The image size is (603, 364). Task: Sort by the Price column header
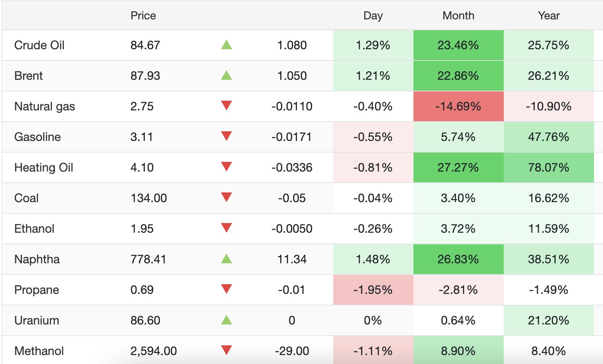[143, 16]
